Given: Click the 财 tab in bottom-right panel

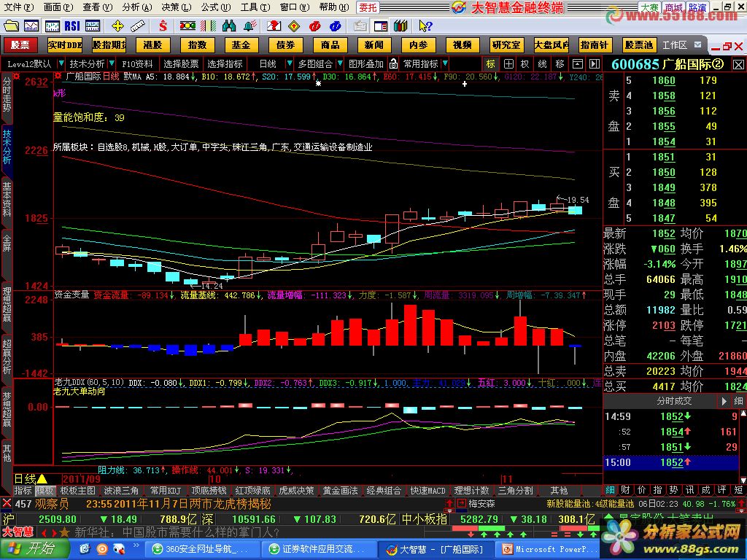Looking at the screenshot, I should tap(626, 491).
